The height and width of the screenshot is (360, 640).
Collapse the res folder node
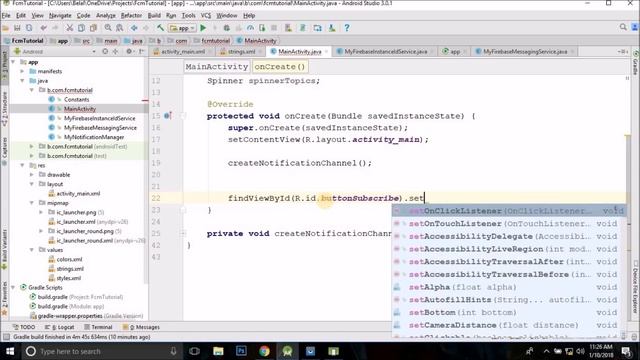click(22, 165)
